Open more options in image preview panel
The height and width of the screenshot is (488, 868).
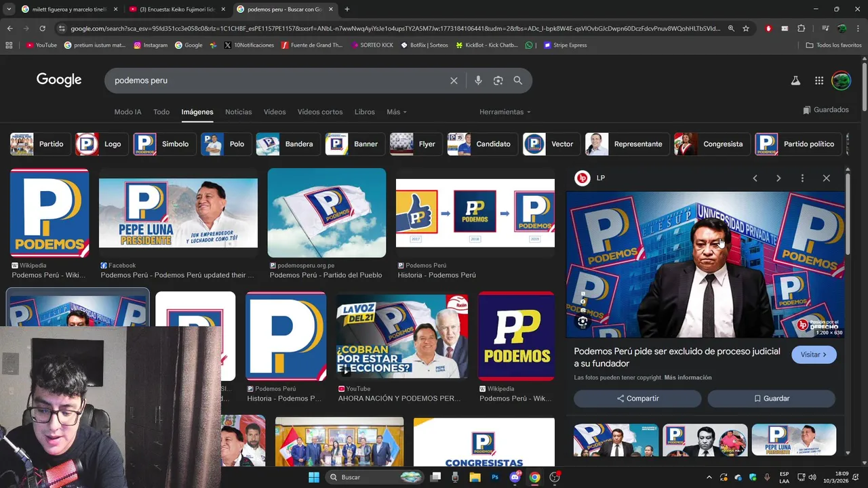[x=802, y=178]
